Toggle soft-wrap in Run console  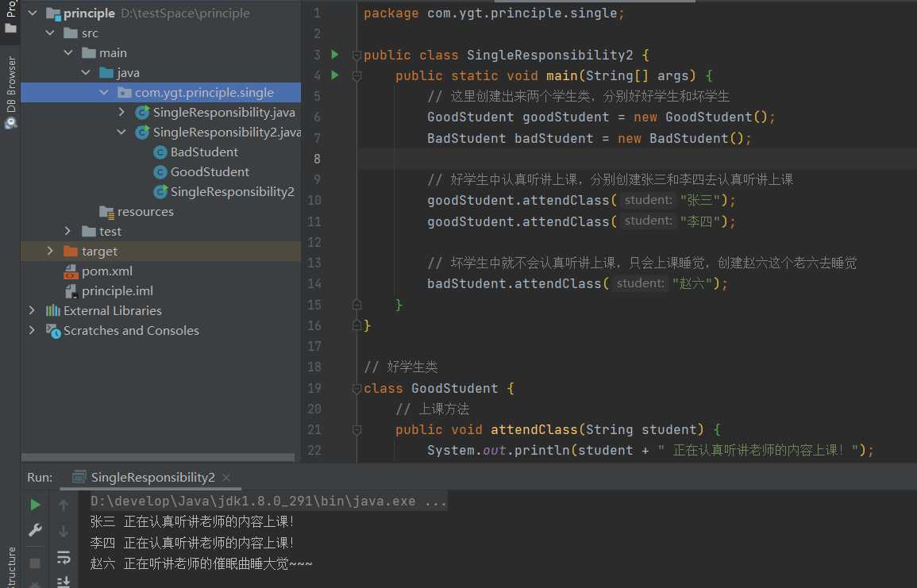coord(64,557)
